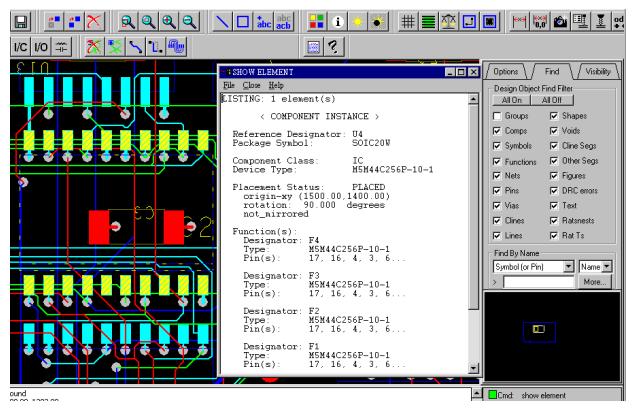This screenshot has width=638, height=412.
Task: Click the All On button
Action: pos(511,100)
